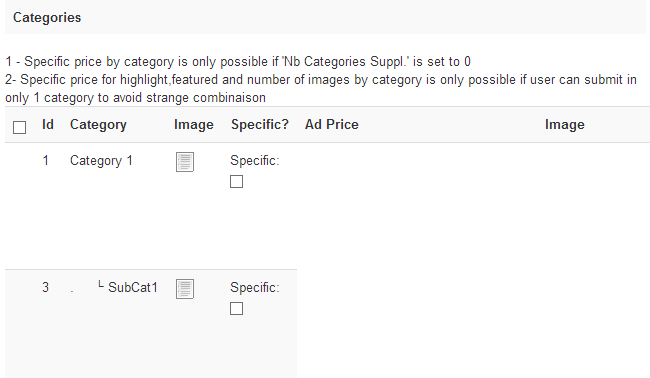Click Id number 3 in SubCat1 row
This screenshot has height=378, width=650.
pos(46,287)
